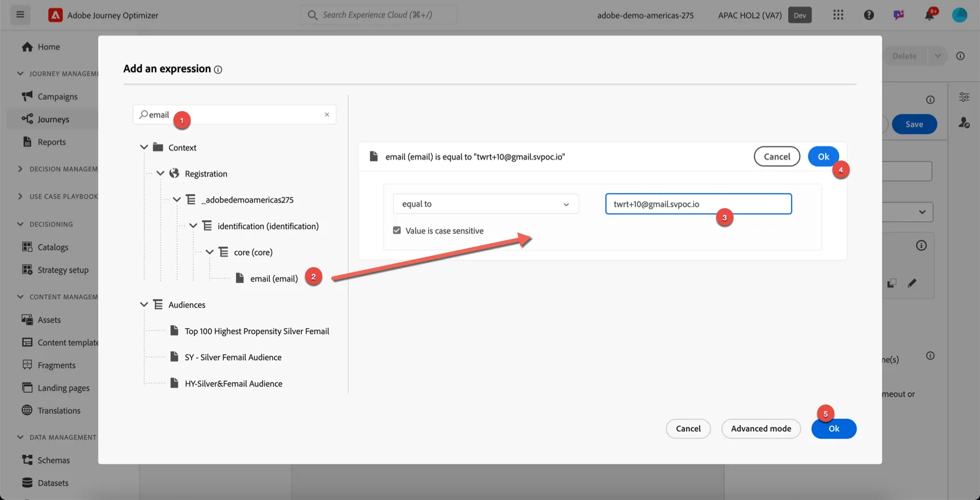Open the purple feedback chat icon
Viewport: 980px width, 500px height.
click(x=899, y=15)
